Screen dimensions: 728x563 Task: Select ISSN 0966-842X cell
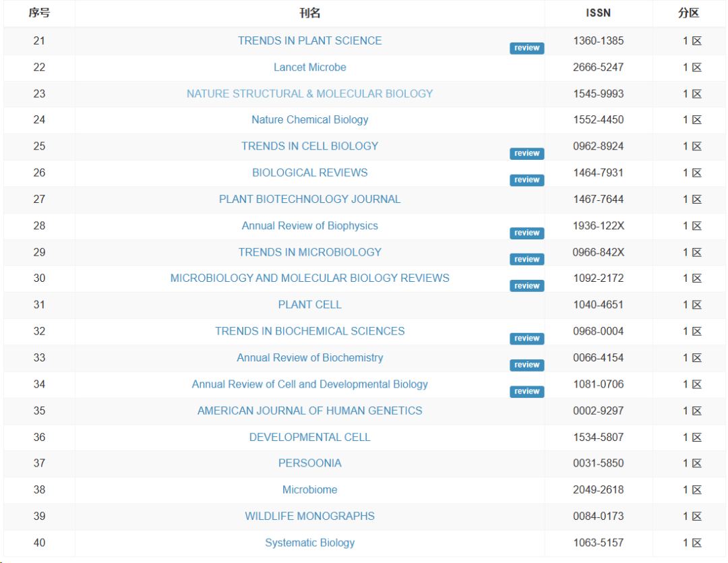(598, 252)
